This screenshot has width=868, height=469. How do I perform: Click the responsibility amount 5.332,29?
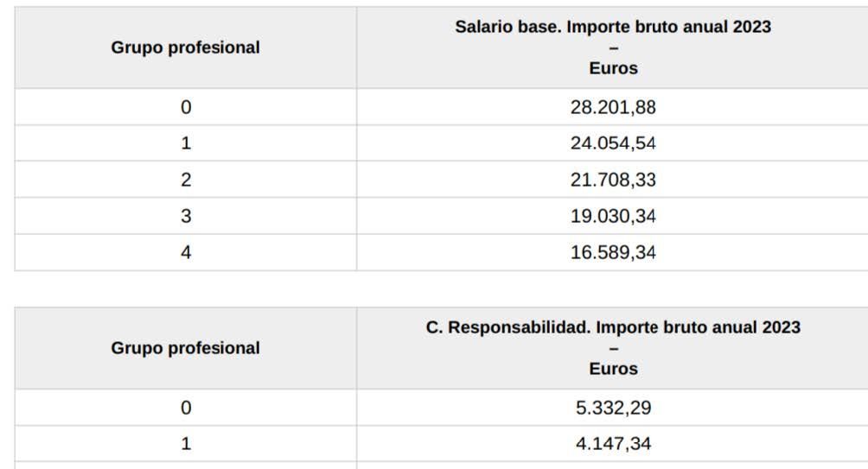point(613,408)
